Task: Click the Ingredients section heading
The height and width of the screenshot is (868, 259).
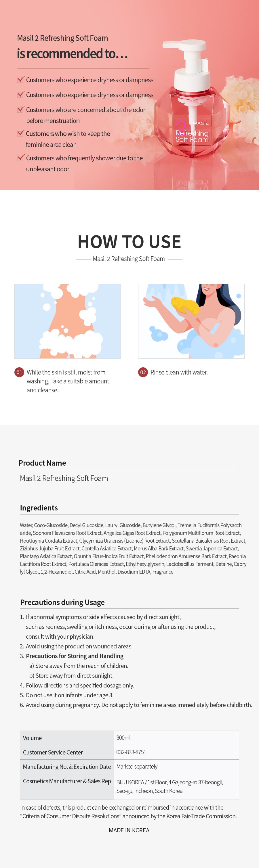Action: (x=39, y=508)
